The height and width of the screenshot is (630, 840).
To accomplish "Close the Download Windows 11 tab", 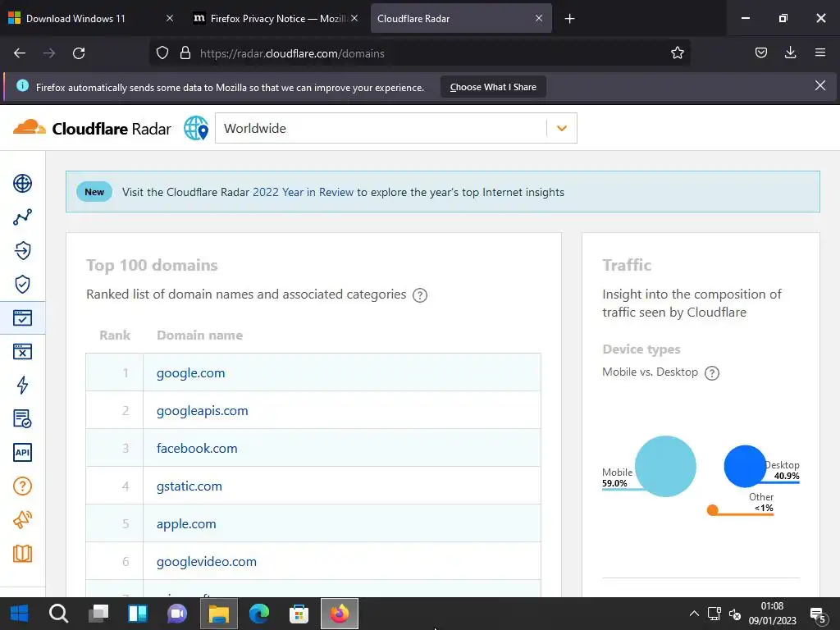I will click(169, 18).
